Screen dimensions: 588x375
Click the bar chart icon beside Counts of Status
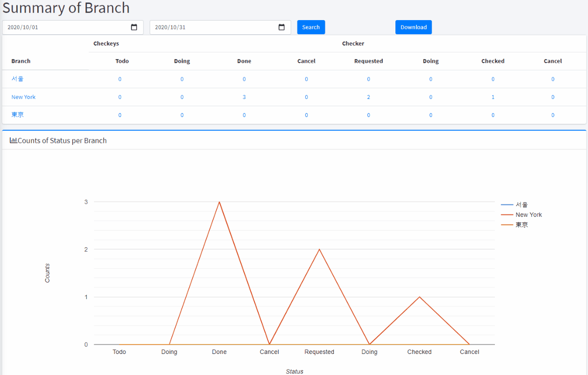13,141
